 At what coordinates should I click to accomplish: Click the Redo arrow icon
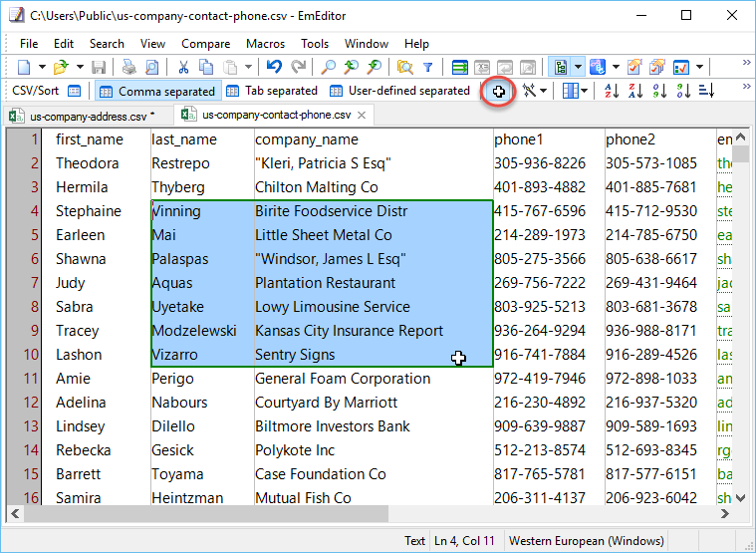(x=299, y=67)
